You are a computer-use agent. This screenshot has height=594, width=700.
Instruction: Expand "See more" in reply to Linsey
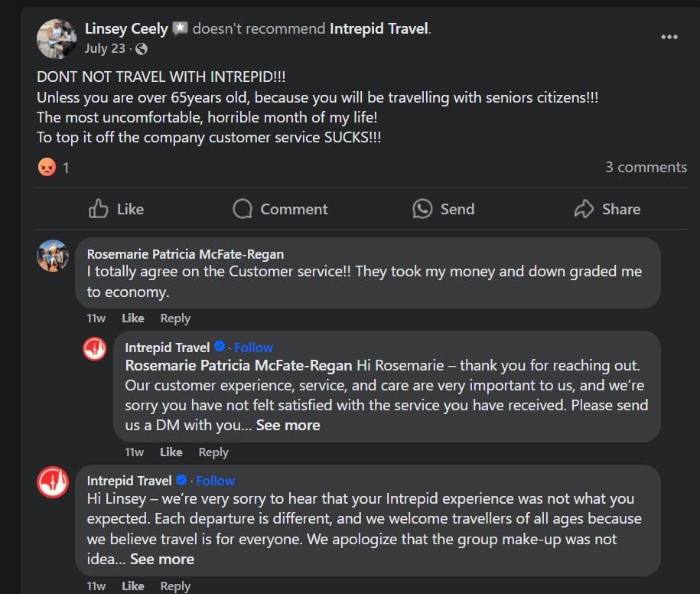(x=161, y=560)
